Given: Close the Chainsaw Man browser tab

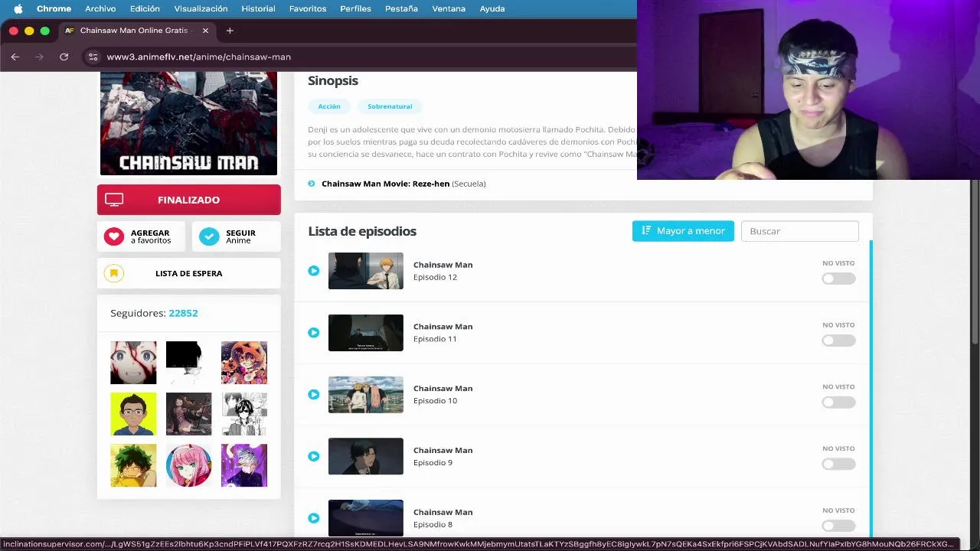Looking at the screenshot, I should point(205,31).
